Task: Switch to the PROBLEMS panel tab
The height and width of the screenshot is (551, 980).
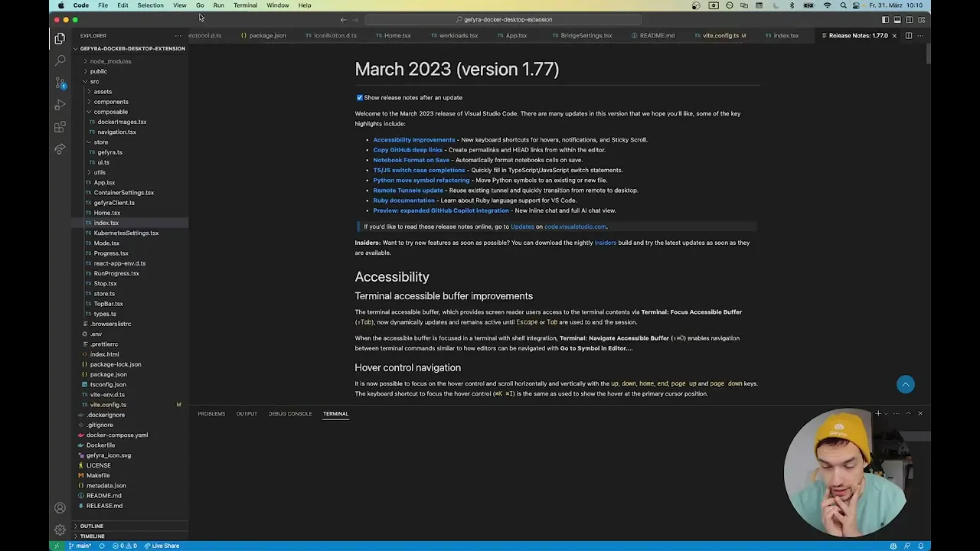Action: [211, 414]
